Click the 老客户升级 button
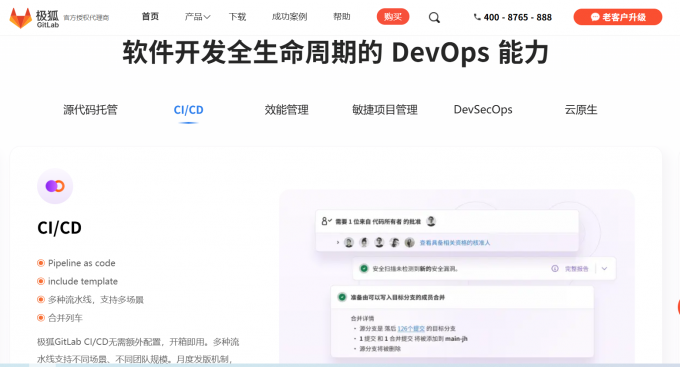Screen dimensions: 680x367 click(618, 17)
